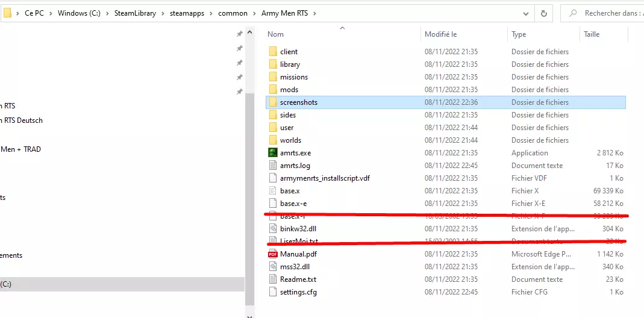This screenshot has height=318, width=644.
Task: Click the armymenrts_installscript.vdf file icon
Action: click(273, 178)
